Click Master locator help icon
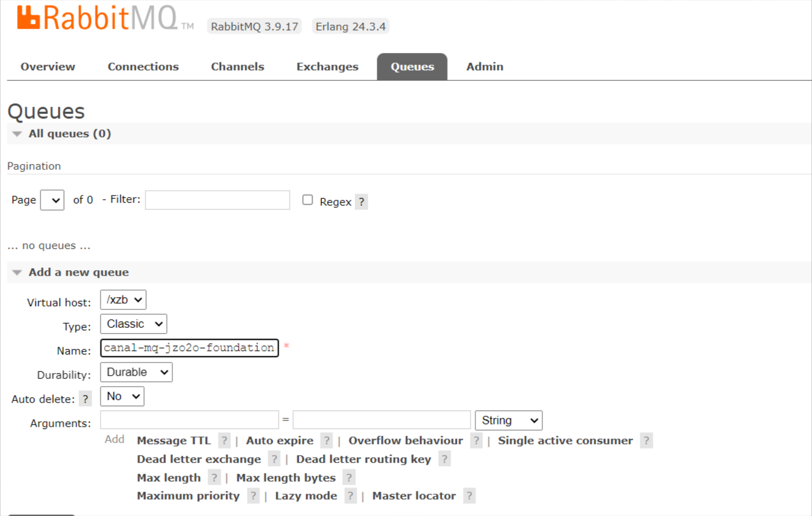 [x=469, y=496]
